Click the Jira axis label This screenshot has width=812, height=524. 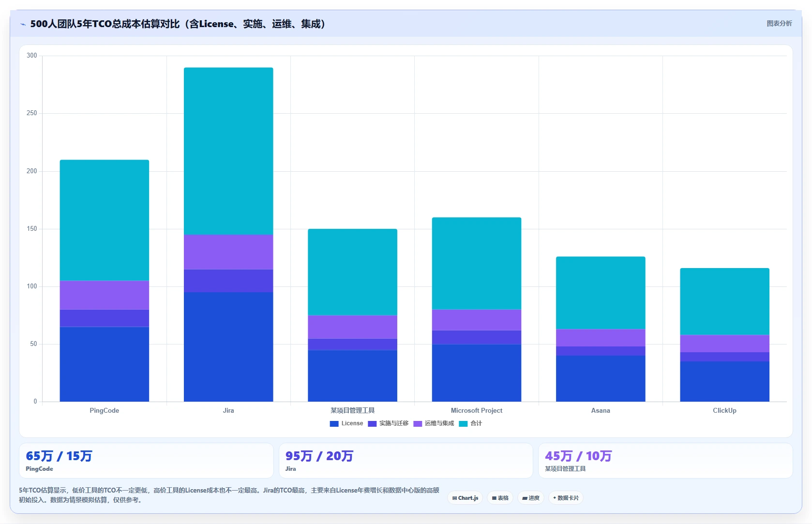[x=228, y=410]
